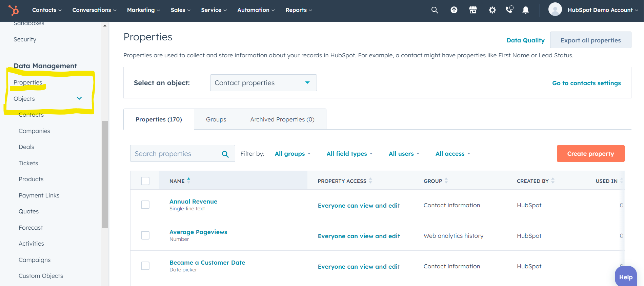The height and width of the screenshot is (286, 644).
Task: Sort by Property Access column arrows
Action: tap(370, 180)
